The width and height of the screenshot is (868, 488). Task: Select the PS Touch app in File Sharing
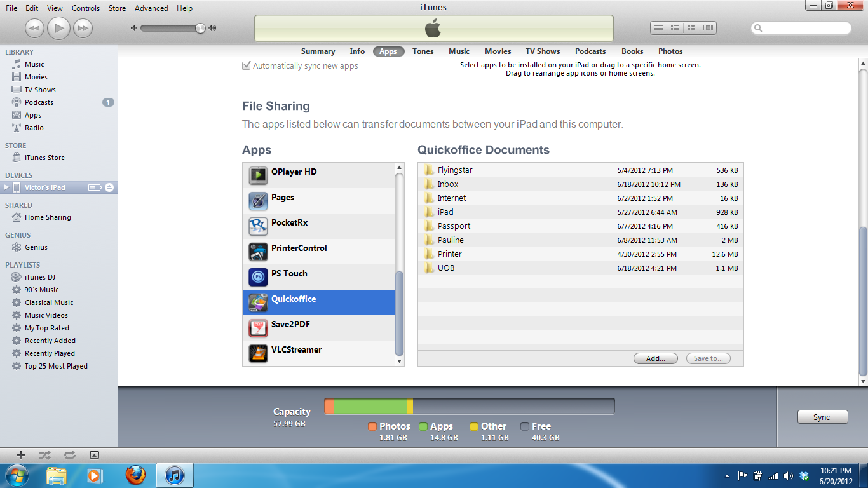pyautogui.click(x=318, y=276)
